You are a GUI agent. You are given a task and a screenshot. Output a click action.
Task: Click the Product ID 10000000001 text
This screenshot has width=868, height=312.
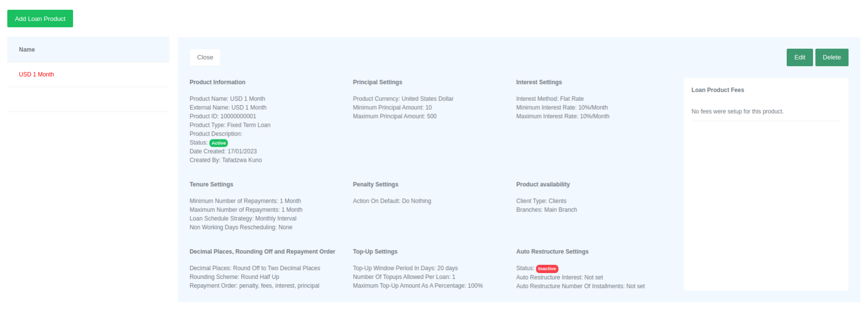click(223, 117)
